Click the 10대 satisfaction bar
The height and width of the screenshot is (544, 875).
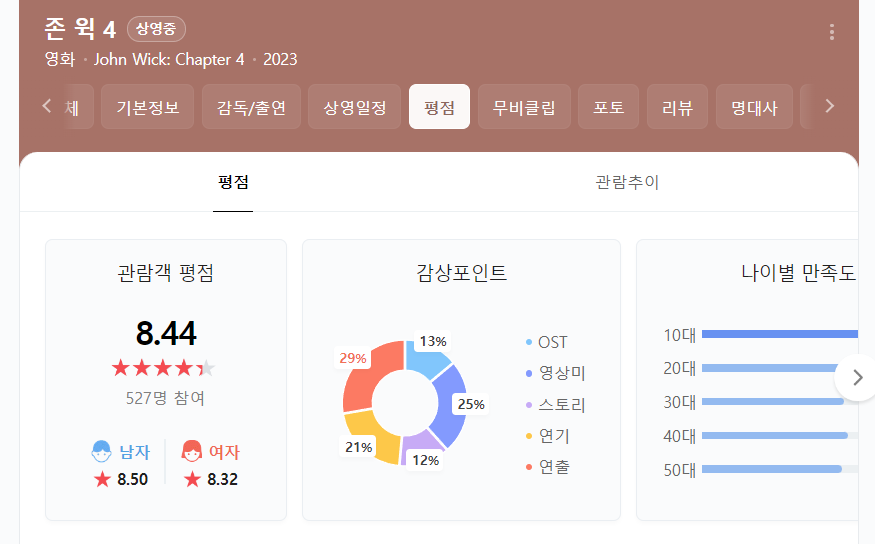click(780, 334)
